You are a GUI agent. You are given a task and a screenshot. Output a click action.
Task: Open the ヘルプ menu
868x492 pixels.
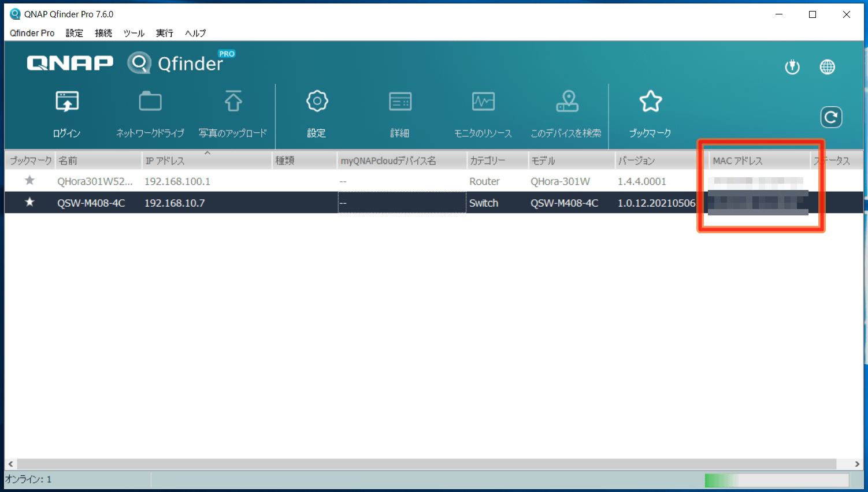195,33
